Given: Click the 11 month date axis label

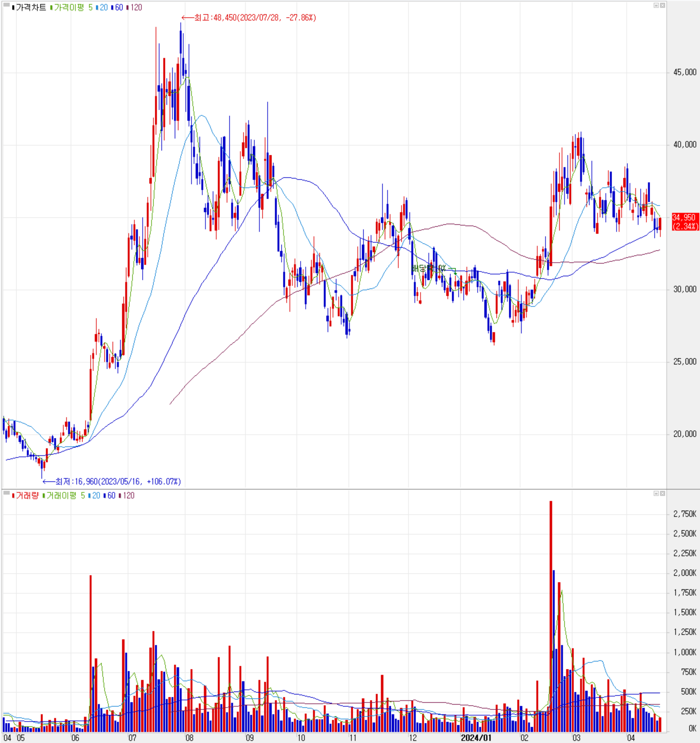Looking at the screenshot, I should point(352,738).
